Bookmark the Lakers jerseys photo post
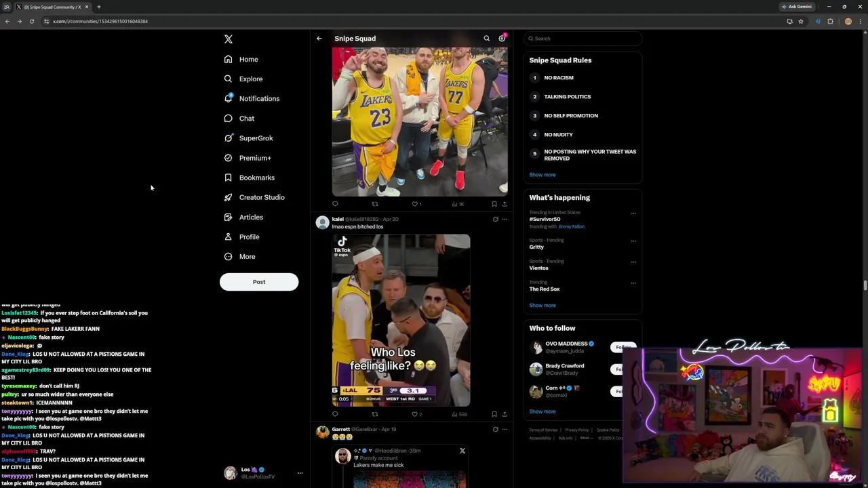This screenshot has width=868, height=488. pos(494,203)
